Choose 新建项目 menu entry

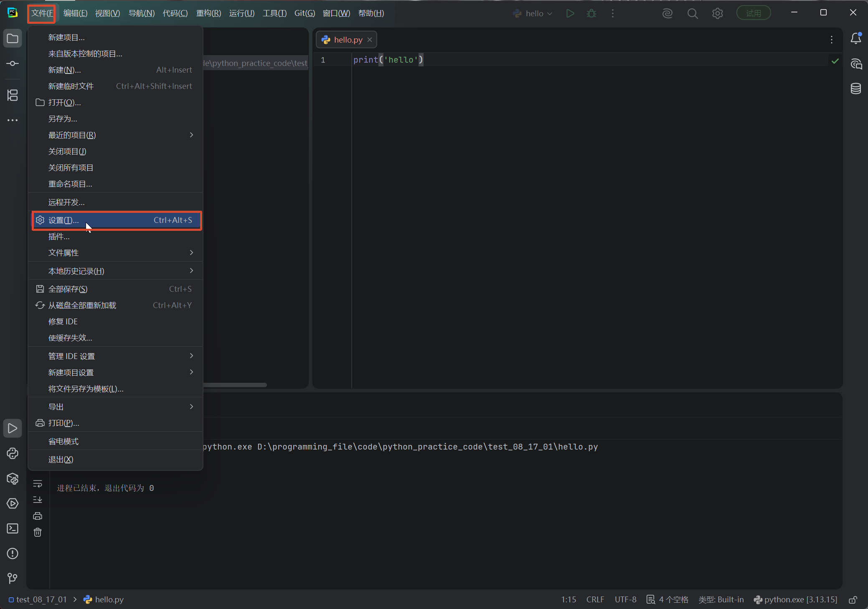115,38
